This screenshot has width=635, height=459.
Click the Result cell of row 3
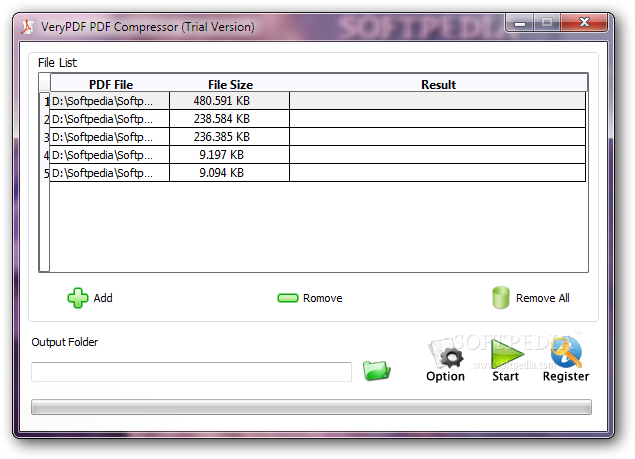[437, 137]
